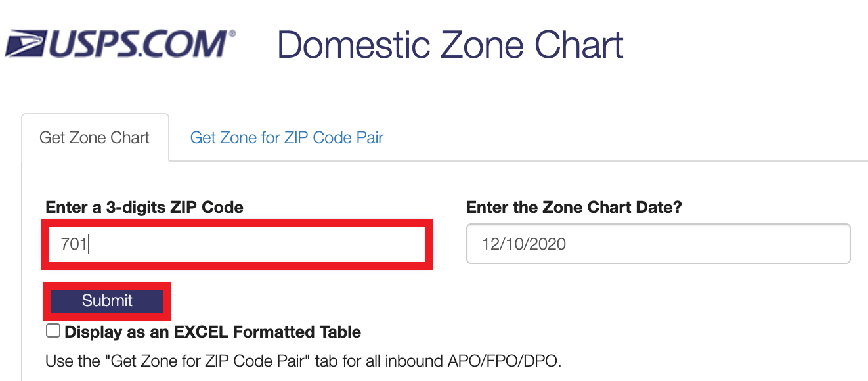The height and width of the screenshot is (381, 868).
Task: Click the EXCEL Formatted Table checkbox label
Action: tap(213, 332)
